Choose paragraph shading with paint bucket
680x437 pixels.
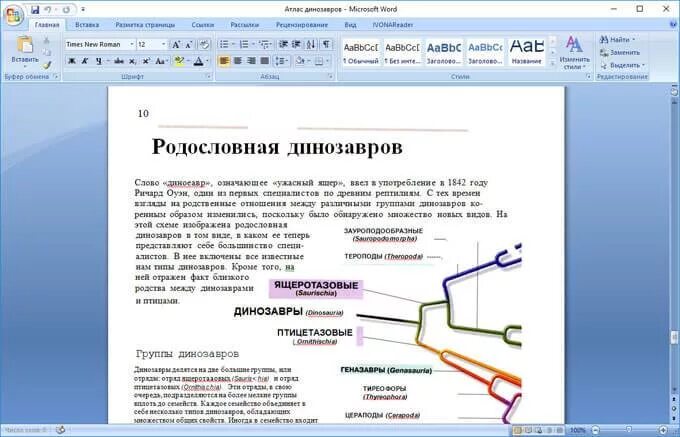coord(300,61)
